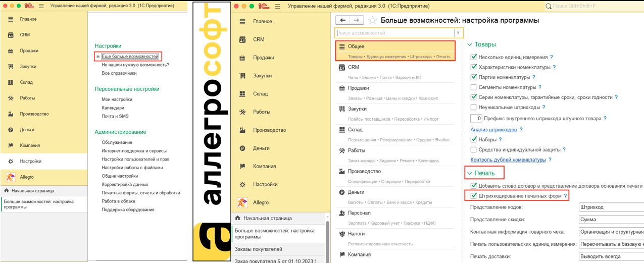The height and width of the screenshot is (263, 644).
Task: Uncheck Несколько единиц измерения checkbox
Action: coord(473,58)
